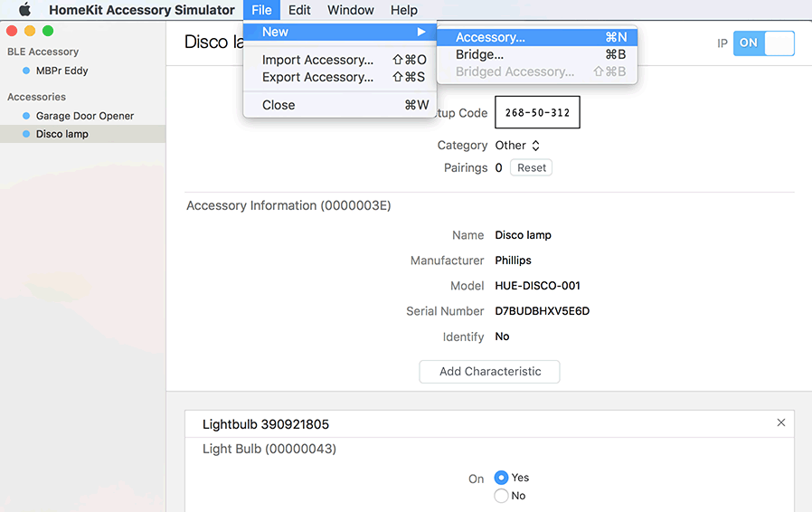This screenshot has width=812, height=512.
Task: Toggle the IP ON switch
Action: [x=763, y=43]
